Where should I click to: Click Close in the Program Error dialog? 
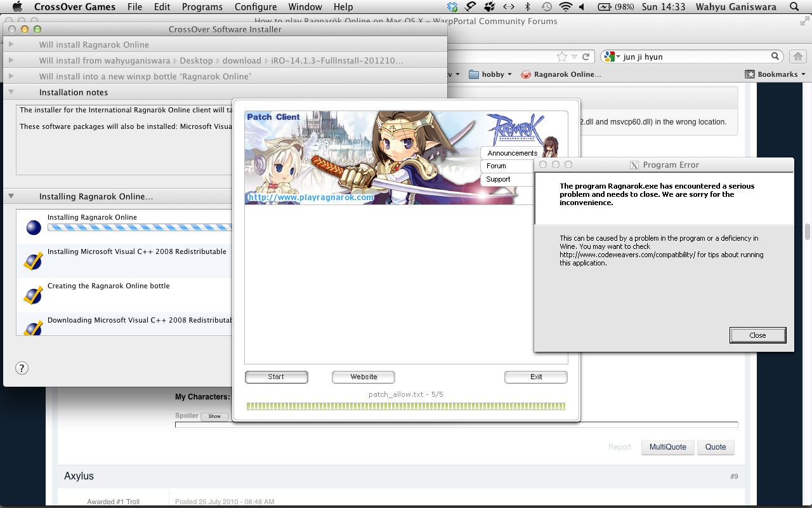[757, 335]
